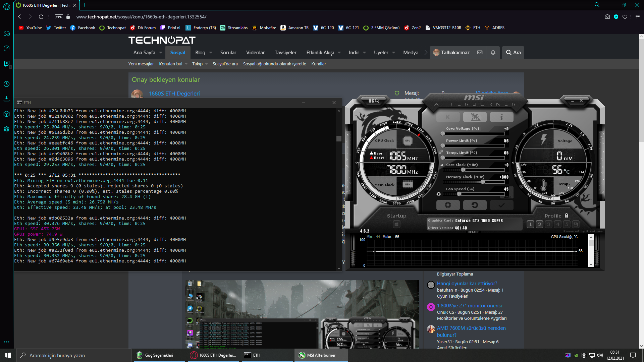
Task: Toggle the profile lock icon
Action: point(567,216)
